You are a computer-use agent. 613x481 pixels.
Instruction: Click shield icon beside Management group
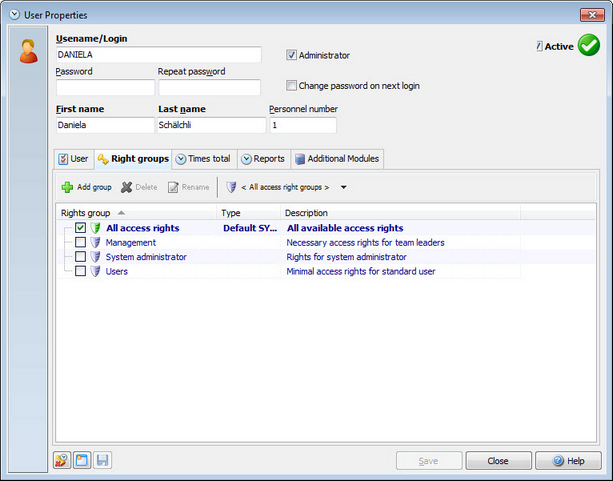pos(95,242)
